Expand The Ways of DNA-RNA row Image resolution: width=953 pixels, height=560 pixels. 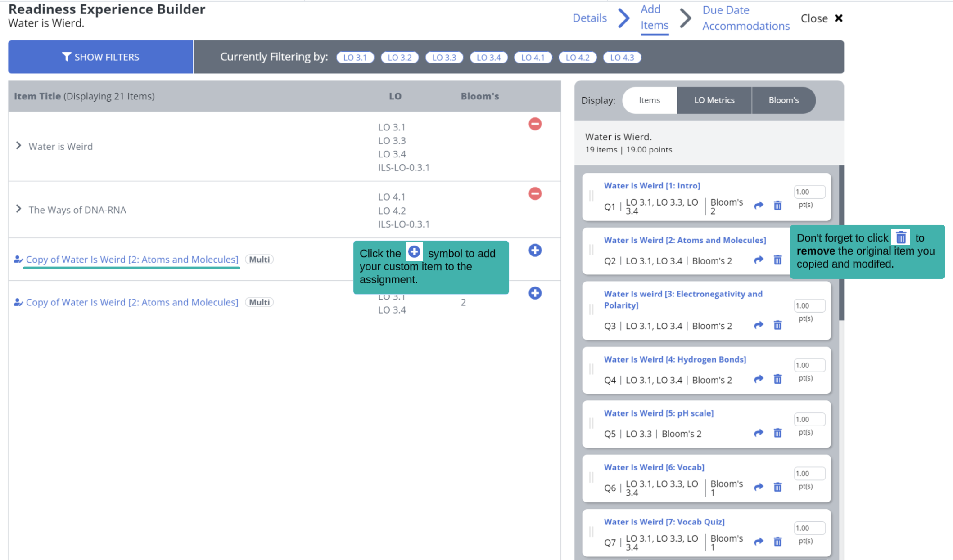pyautogui.click(x=18, y=209)
